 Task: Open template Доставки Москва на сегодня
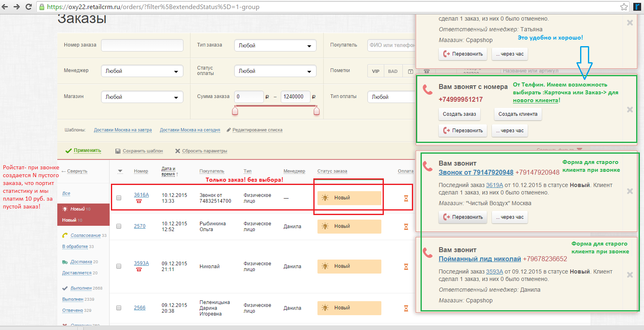click(190, 130)
